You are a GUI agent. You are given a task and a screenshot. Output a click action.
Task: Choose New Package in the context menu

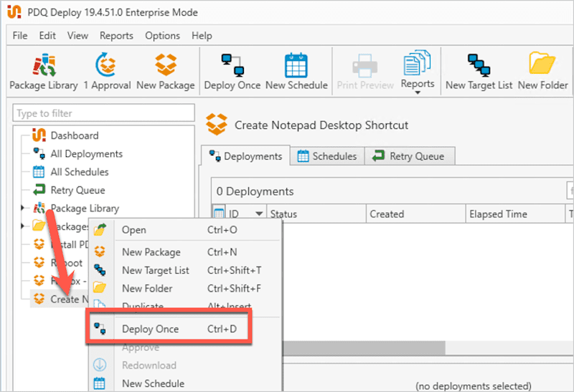tap(185, 252)
